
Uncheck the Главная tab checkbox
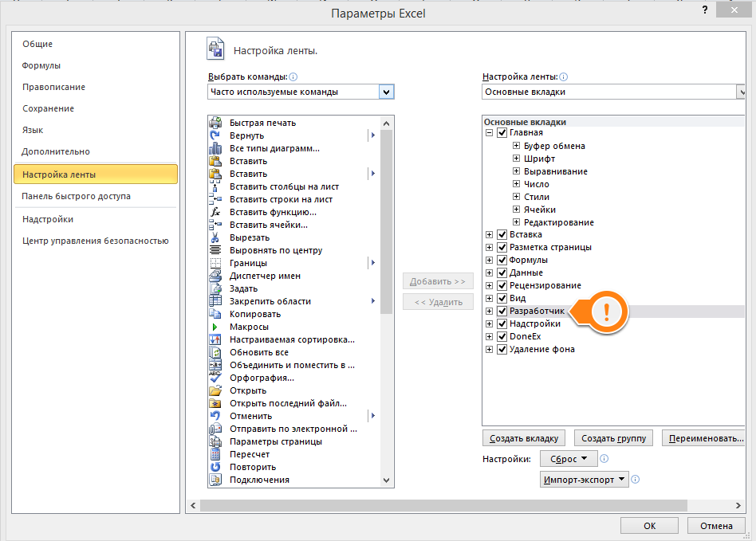[502, 132]
